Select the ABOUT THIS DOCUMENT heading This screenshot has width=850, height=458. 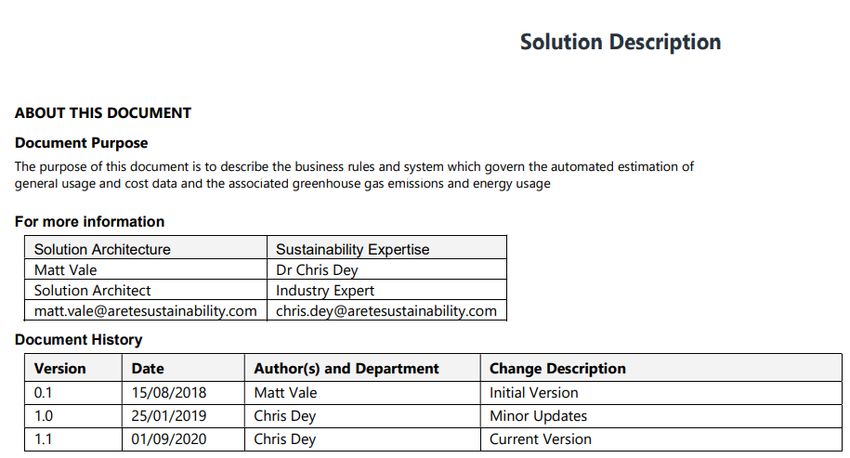pos(103,113)
